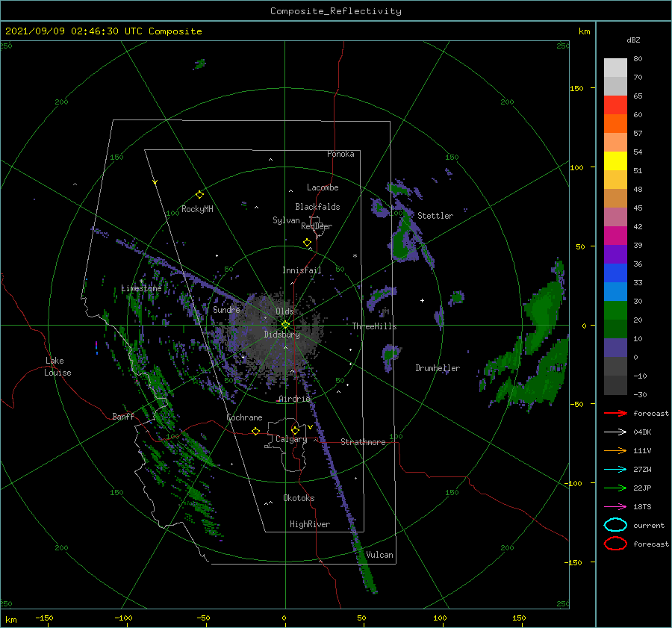Click the Didsbury label
The height and width of the screenshot is (628, 672).
click(281, 335)
